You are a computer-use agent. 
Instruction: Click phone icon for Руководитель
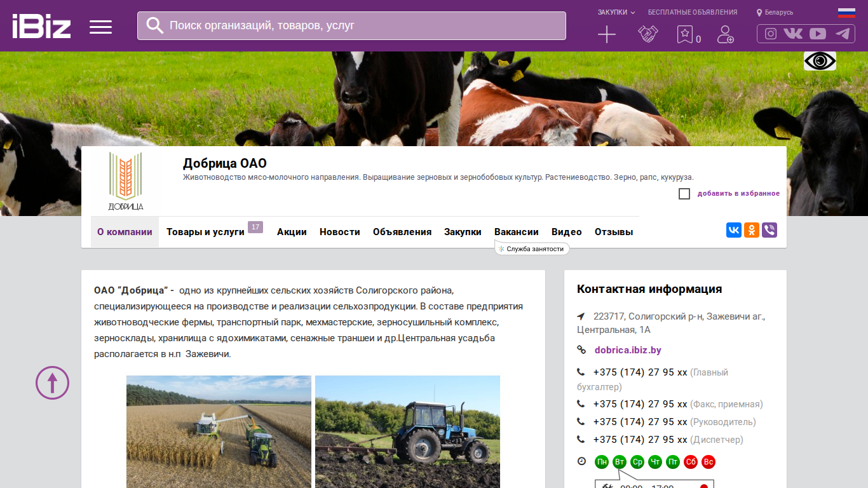pos(581,422)
